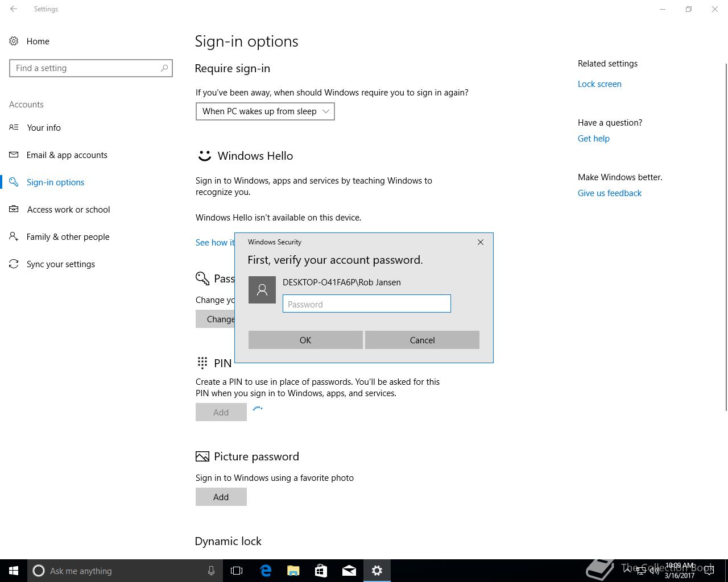
Task: Click the person icon beside Family & other people
Action: click(14, 236)
